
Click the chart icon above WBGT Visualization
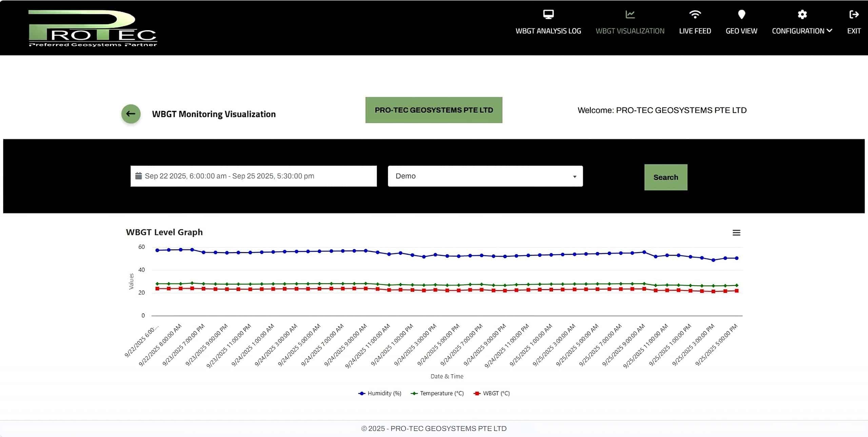[x=630, y=14]
